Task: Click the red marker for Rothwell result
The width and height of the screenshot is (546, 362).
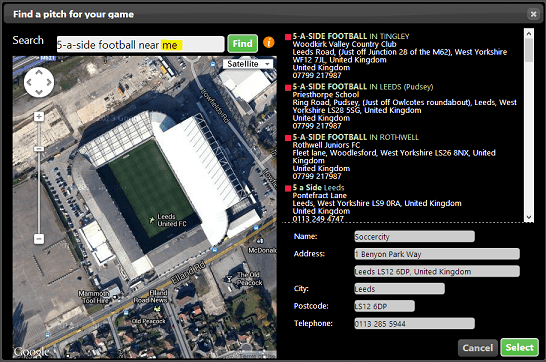Action: coord(288,138)
